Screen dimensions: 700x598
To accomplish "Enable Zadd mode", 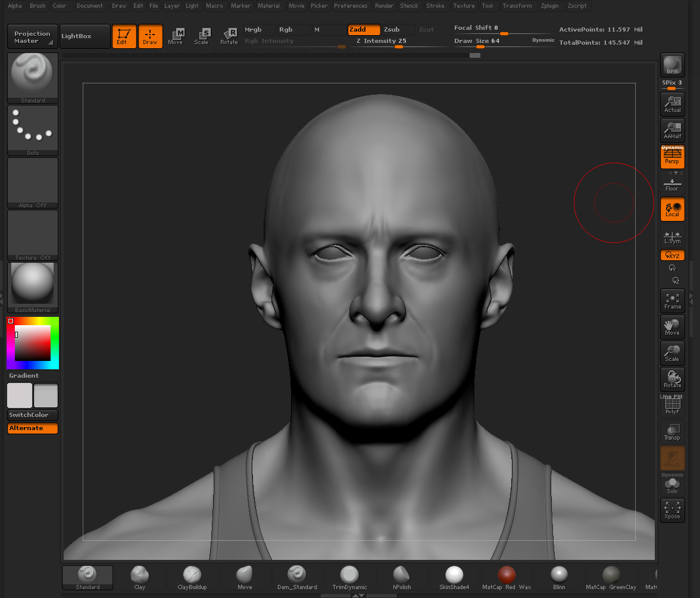I will pos(364,29).
